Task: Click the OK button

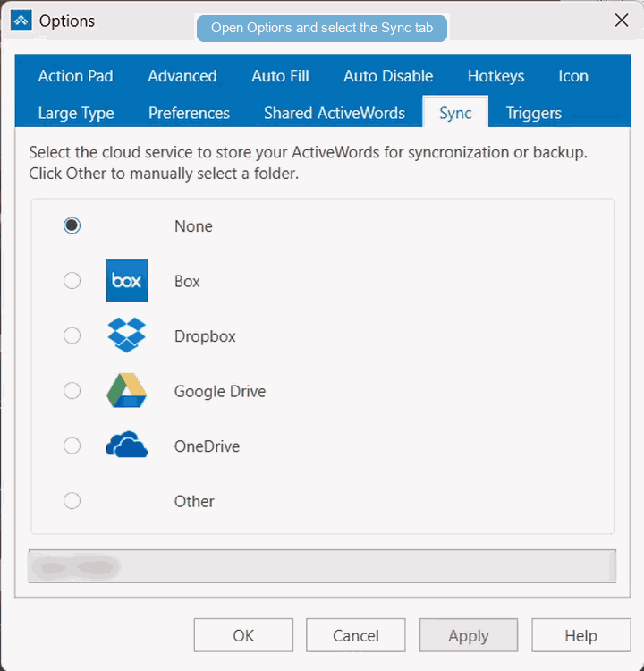Action: point(243,635)
